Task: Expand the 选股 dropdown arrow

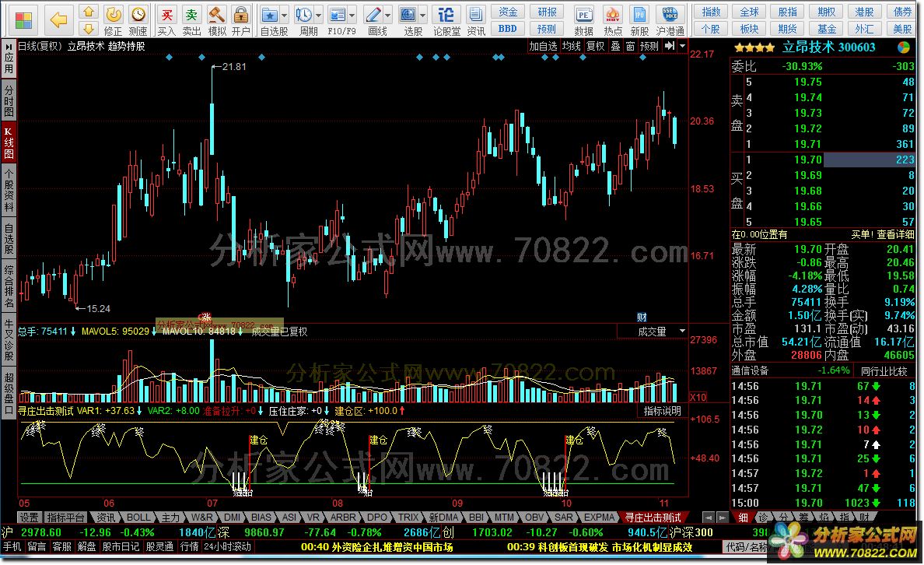Action: pyautogui.click(x=423, y=15)
